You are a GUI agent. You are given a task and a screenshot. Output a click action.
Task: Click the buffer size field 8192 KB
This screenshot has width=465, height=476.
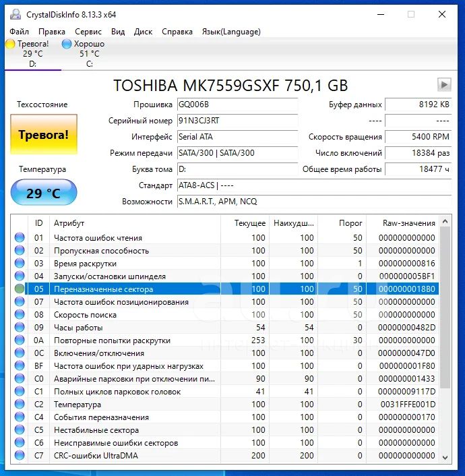pyautogui.click(x=418, y=105)
